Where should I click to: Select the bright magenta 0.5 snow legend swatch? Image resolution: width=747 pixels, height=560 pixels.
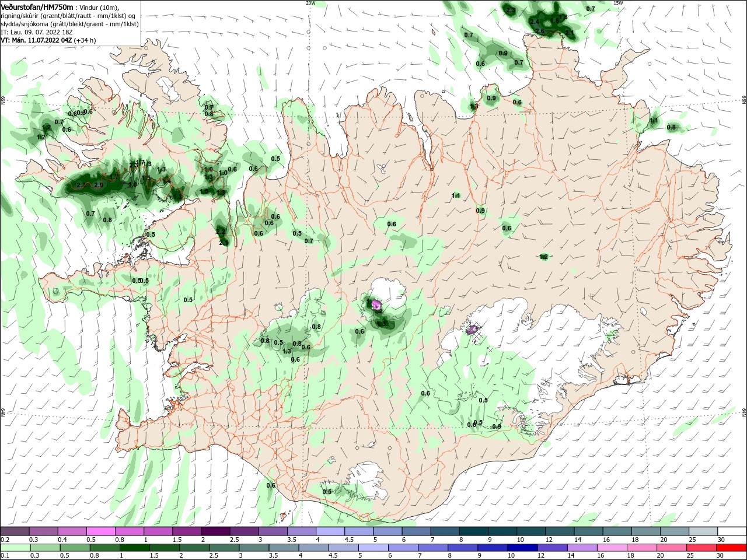(100, 531)
